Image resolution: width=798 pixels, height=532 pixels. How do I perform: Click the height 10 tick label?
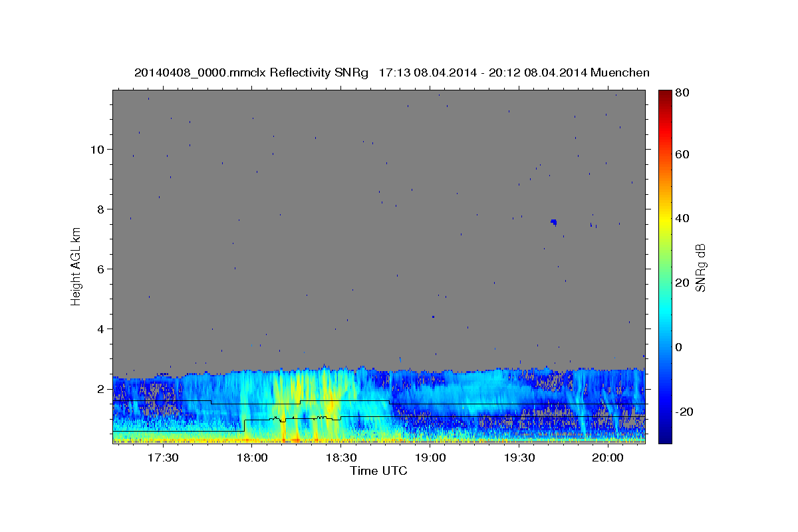(x=99, y=149)
